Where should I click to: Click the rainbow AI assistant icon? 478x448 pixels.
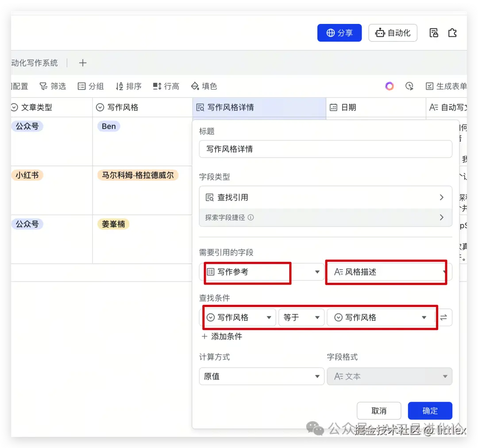coord(389,86)
